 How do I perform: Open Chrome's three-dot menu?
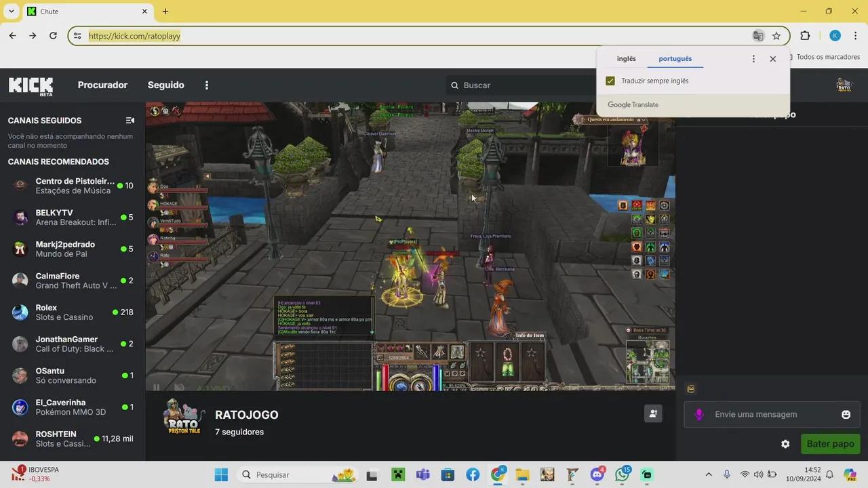(856, 36)
